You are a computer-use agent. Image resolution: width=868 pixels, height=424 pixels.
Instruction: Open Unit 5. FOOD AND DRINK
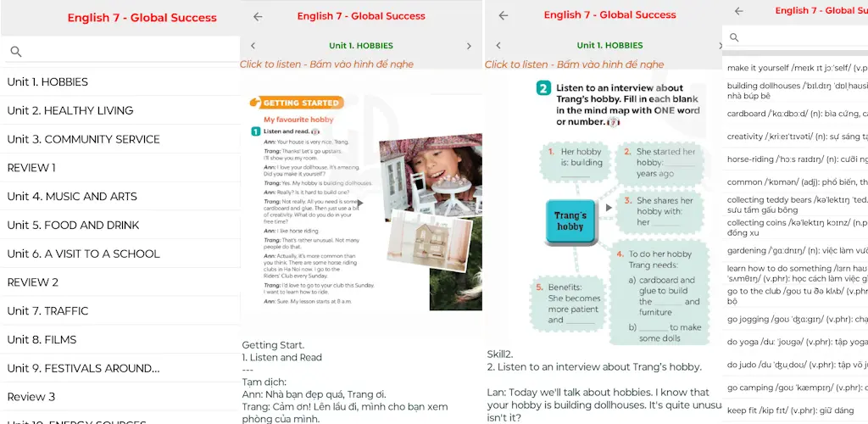(120, 226)
